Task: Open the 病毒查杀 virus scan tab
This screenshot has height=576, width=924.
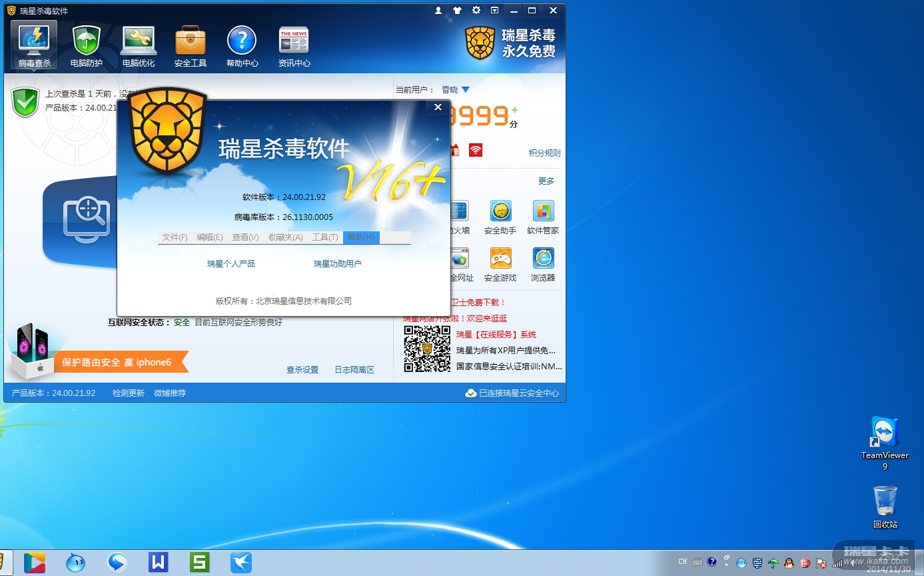Action: 34,45
